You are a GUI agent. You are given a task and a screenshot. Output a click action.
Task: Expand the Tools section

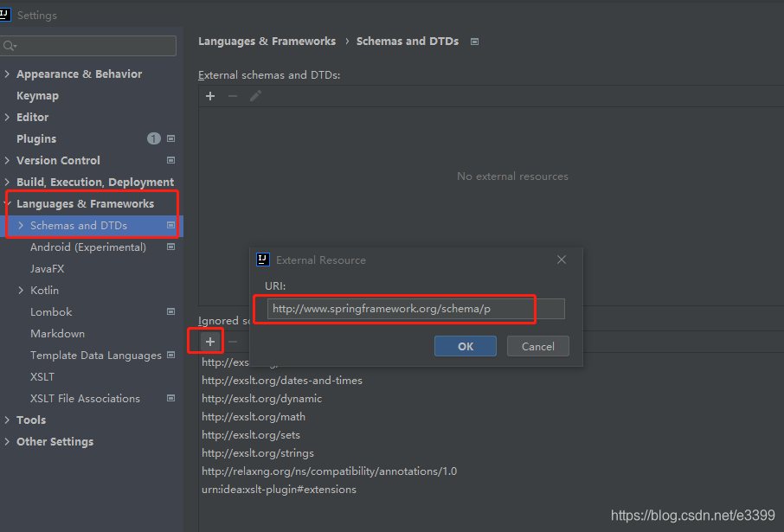tap(7, 420)
